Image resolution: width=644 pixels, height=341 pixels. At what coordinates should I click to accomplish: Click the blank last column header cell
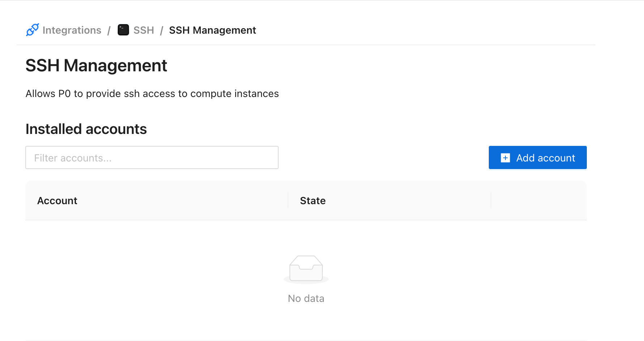click(539, 201)
